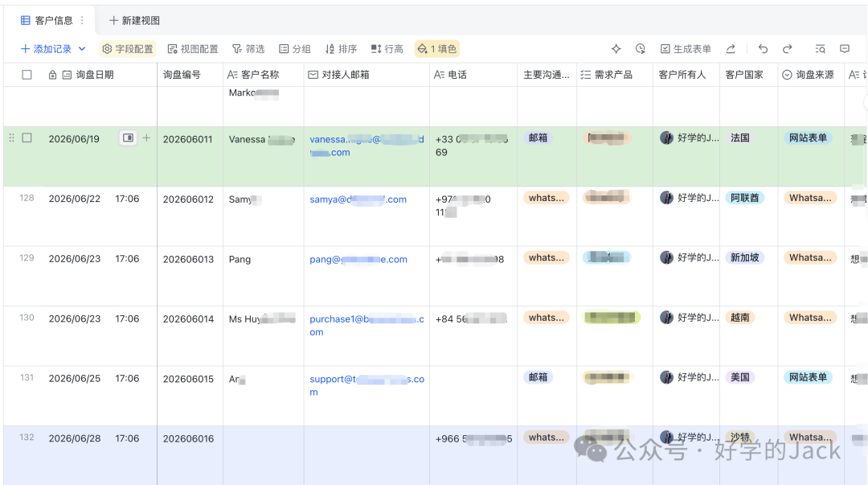This screenshot has height=485, width=868.
Task: Select row number 130
Action: (27, 318)
